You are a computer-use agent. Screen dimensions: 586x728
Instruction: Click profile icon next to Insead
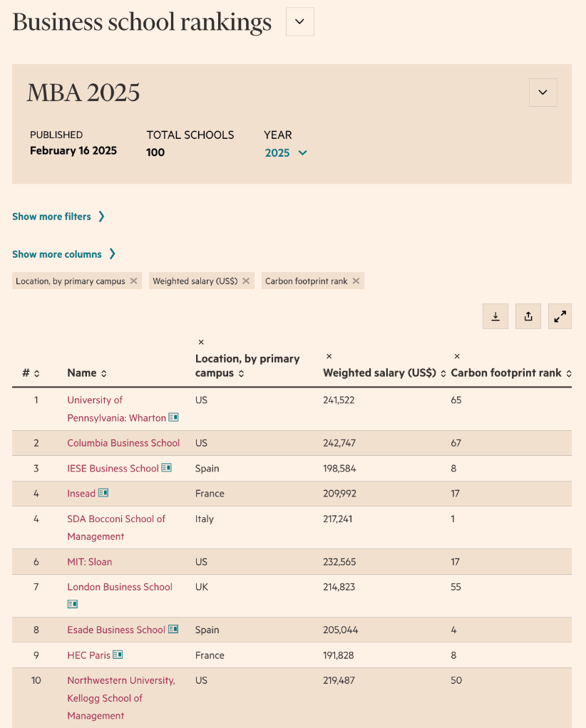pyautogui.click(x=103, y=493)
